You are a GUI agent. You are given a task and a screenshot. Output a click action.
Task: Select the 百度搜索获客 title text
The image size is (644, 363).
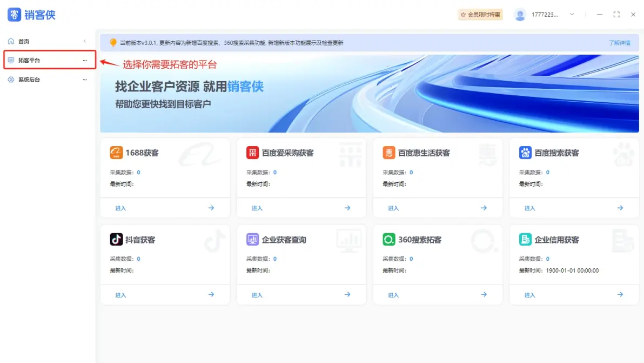click(x=556, y=153)
